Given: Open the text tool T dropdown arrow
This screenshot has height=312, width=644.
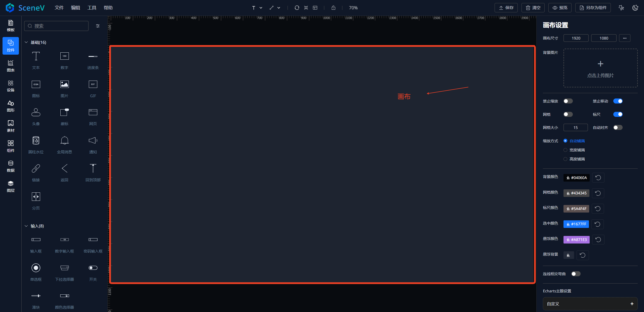Looking at the screenshot, I should (261, 8).
